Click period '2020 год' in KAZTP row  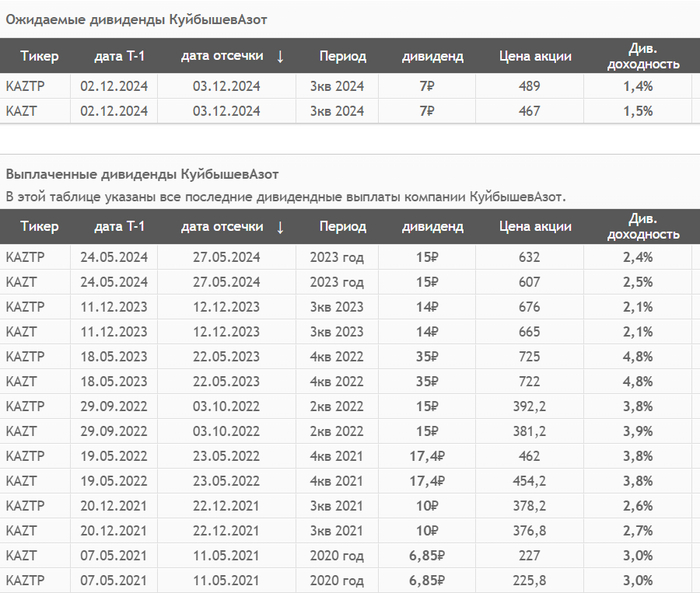point(337,581)
